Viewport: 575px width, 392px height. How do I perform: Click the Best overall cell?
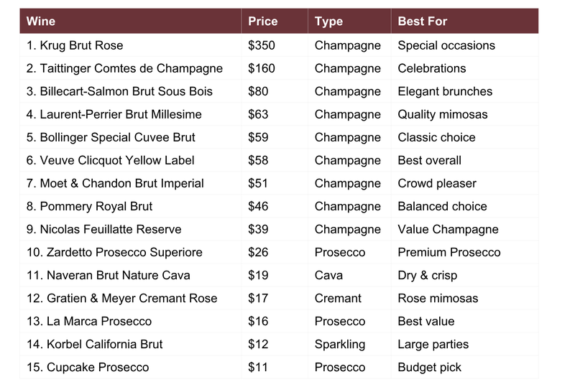pos(429,160)
